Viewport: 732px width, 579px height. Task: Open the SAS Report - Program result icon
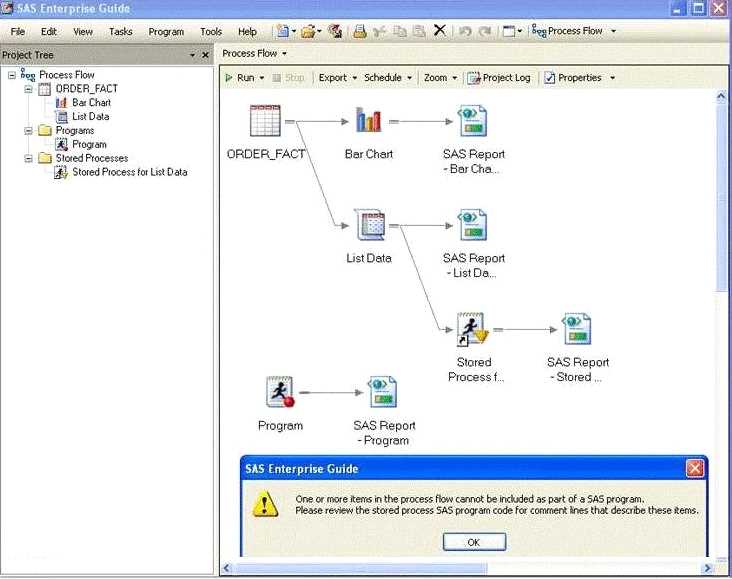[x=383, y=392]
